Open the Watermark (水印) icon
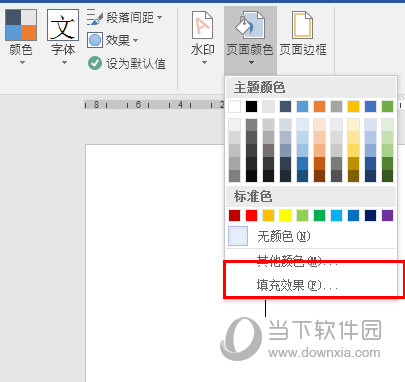The height and width of the screenshot is (382, 405). tap(203, 25)
